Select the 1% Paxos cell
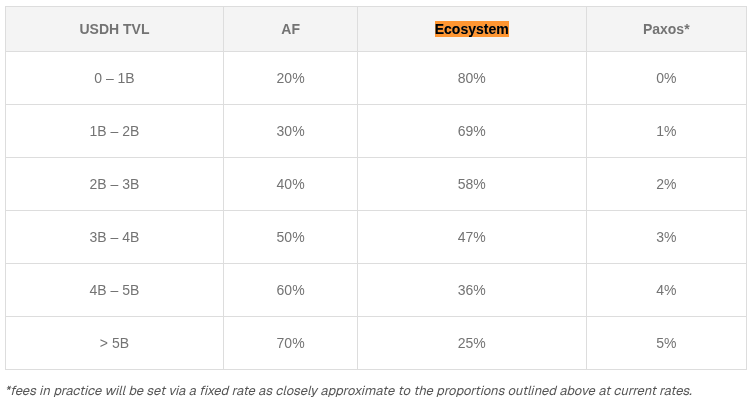This screenshot has height=409, width=752. (666, 131)
